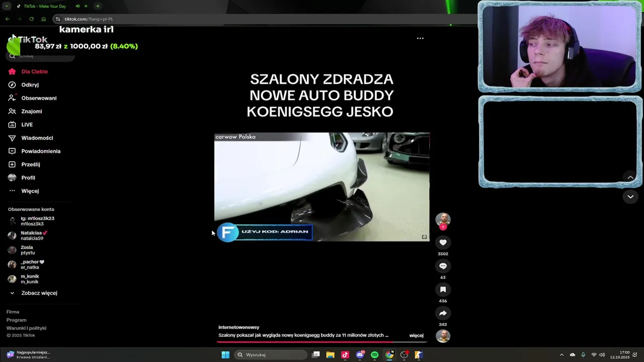Viewport: 644px width, 362px height.
Task: Open the Firma footer link
Action: click(x=13, y=312)
